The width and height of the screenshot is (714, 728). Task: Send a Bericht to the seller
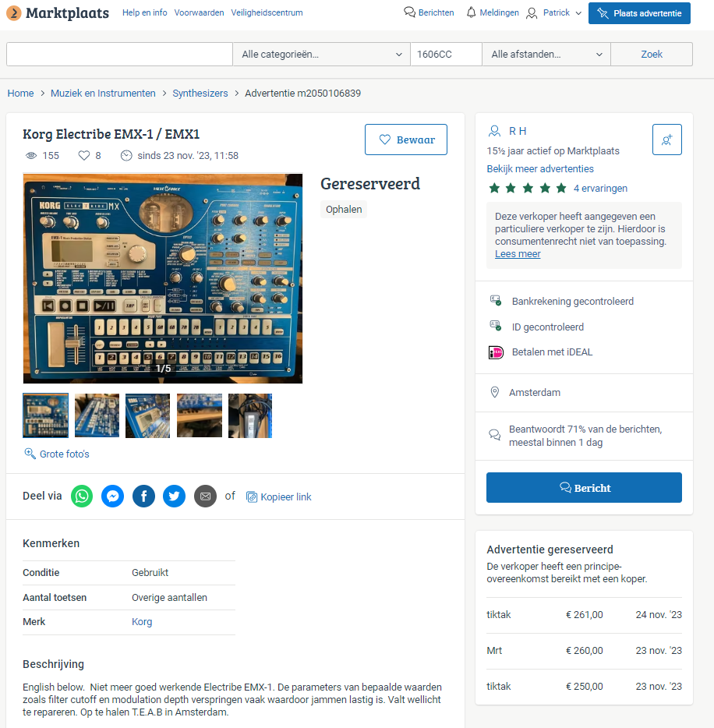pos(584,487)
